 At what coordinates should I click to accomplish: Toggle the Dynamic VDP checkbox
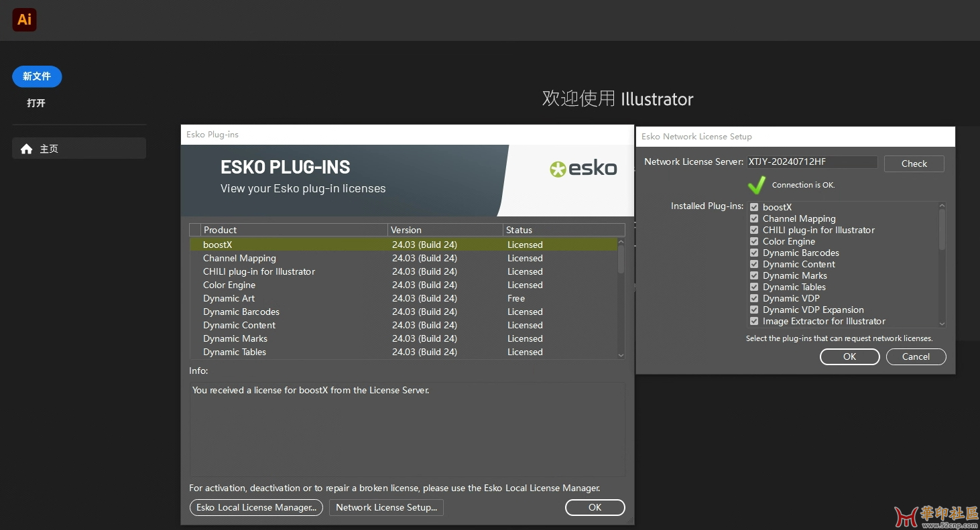[754, 298]
